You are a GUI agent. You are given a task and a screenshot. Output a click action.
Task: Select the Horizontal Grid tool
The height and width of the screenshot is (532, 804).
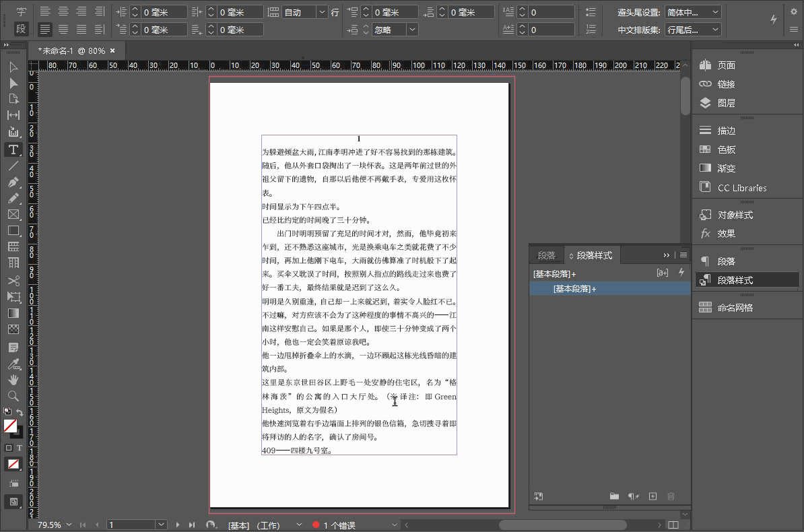click(x=13, y=246)
